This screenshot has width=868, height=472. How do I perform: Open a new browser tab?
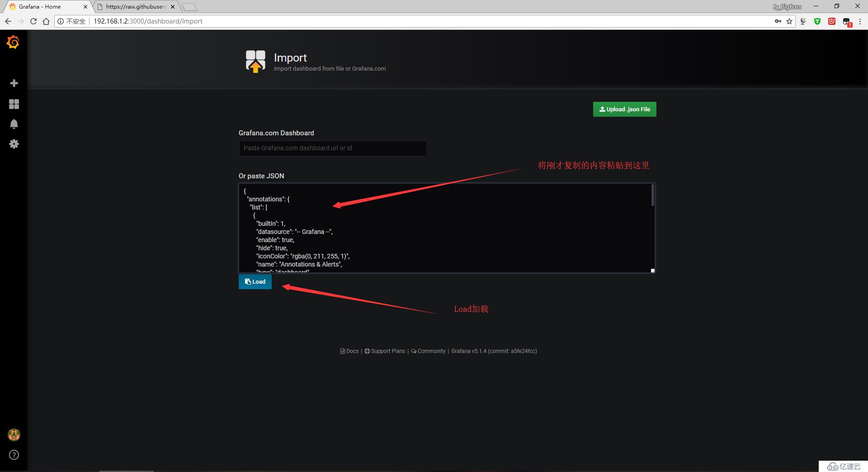[x=189, y=7]
